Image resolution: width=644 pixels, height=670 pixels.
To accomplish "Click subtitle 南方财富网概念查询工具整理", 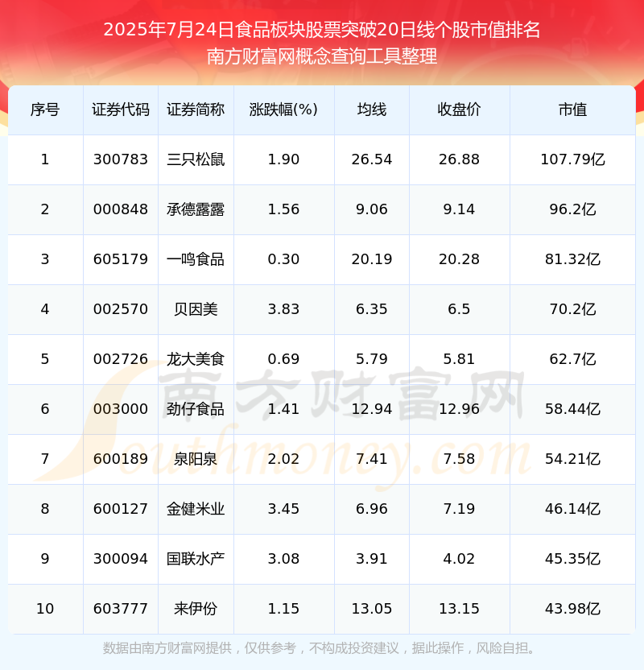I will click(x=322, y=56).
